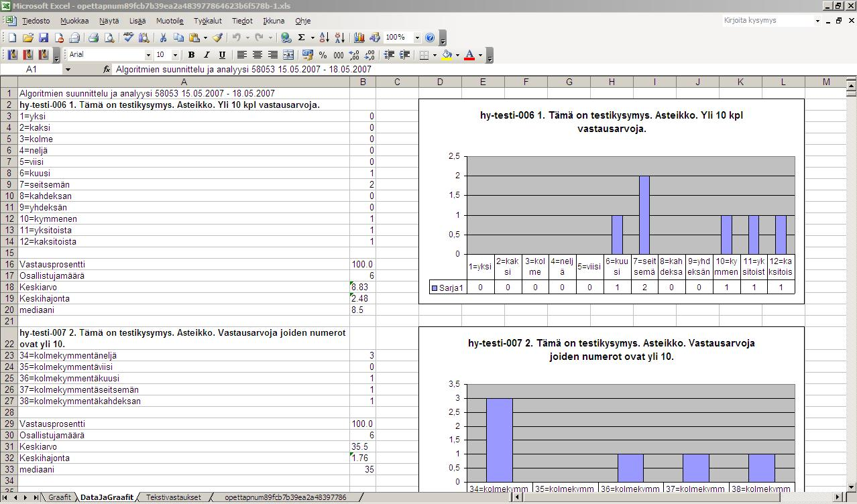The image size is (857, 504).
Task: Open the Muotoile menu
Action: [x=170, y=21]
